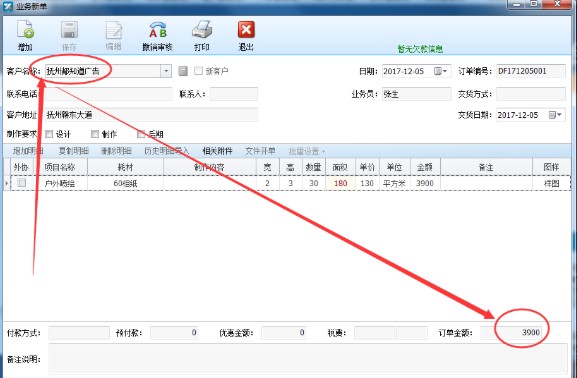The width and height of the screenshot is (577, 378).
Task: Open the 相关附件 toolbar item
Action: pyautogui.click(x=217, y=151)
